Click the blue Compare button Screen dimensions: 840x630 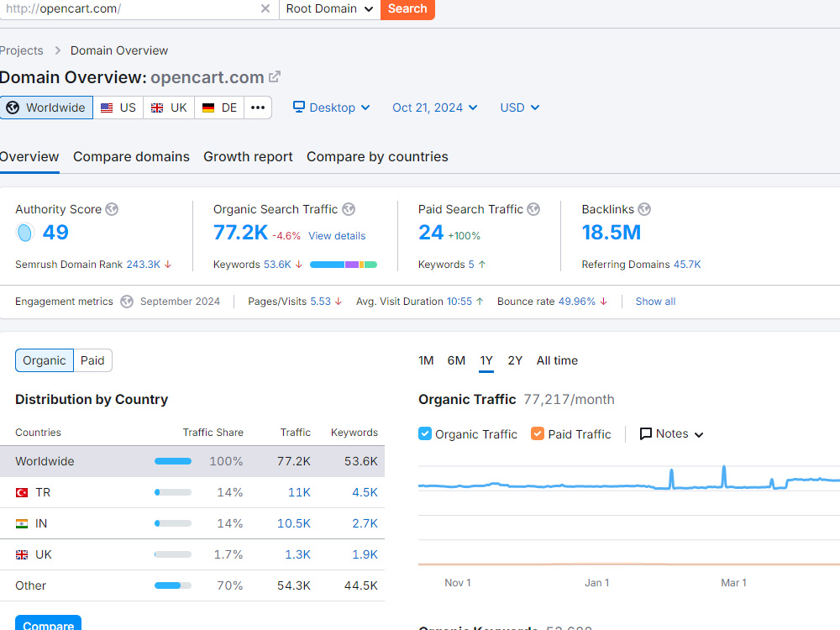[48, 623]
